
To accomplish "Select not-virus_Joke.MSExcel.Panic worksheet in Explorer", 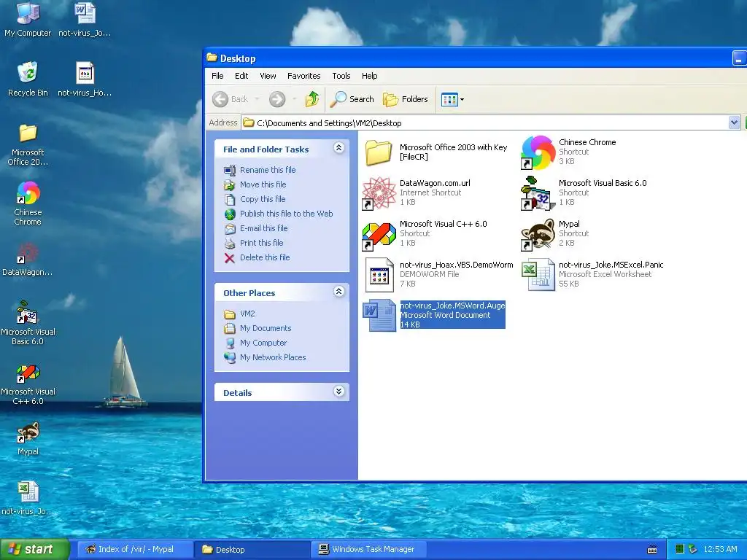I will pyautogui.click(x=592, y=274).
